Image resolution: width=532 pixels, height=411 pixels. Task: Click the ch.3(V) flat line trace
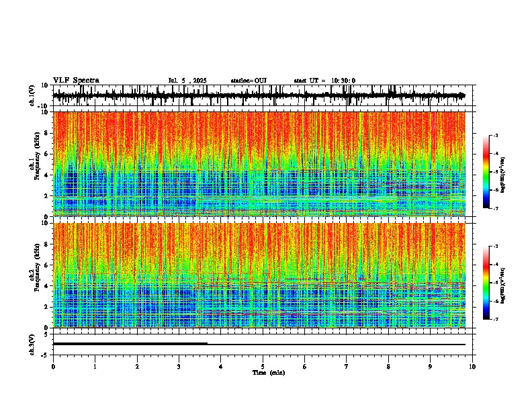pyautogui.click(x=259, y=345)
